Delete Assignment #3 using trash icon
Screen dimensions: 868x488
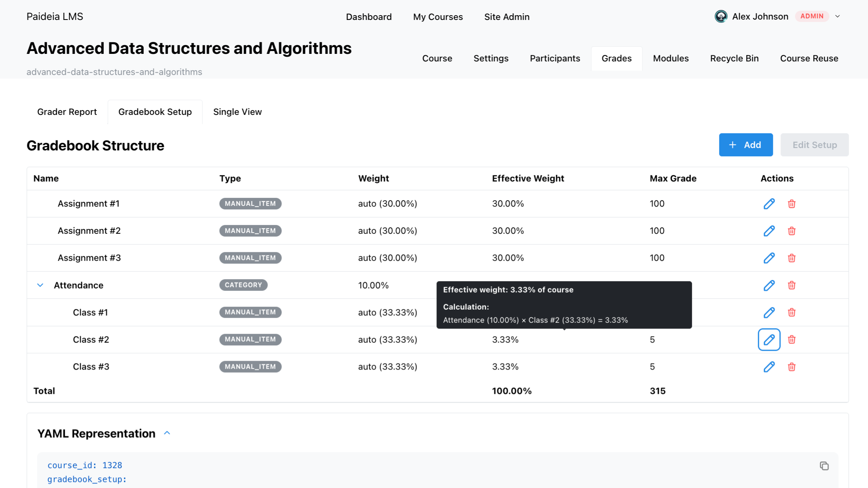(791, 258)
